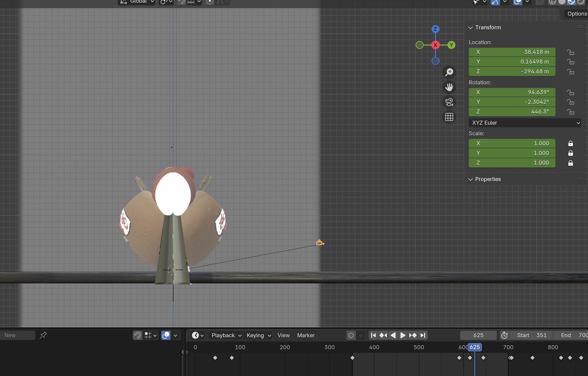Open the View menu in the timeline
This screenshot has height=376, width=588.
coord(283,335)
